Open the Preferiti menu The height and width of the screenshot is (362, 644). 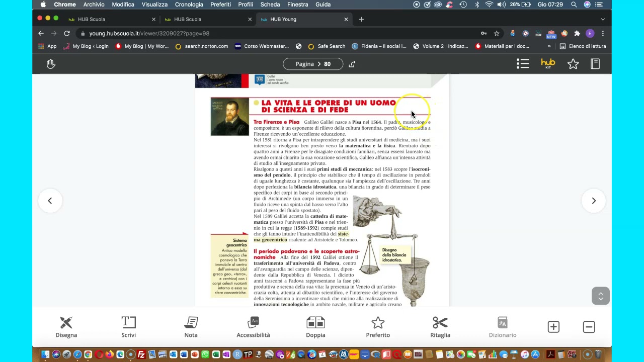220,5
